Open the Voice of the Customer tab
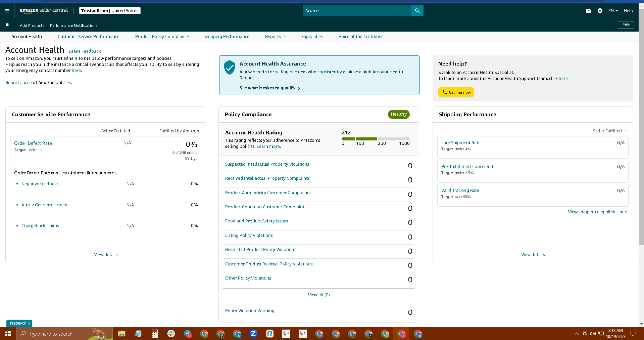 coord(361,37)
